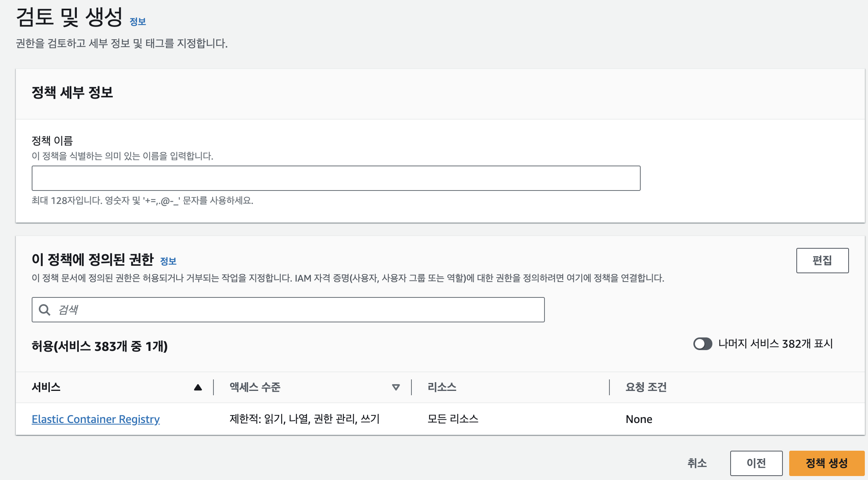The image size is (868, 480).
Task: Click the 이전 button to go back
Action: pyautogui.click(x=756, y=463)
